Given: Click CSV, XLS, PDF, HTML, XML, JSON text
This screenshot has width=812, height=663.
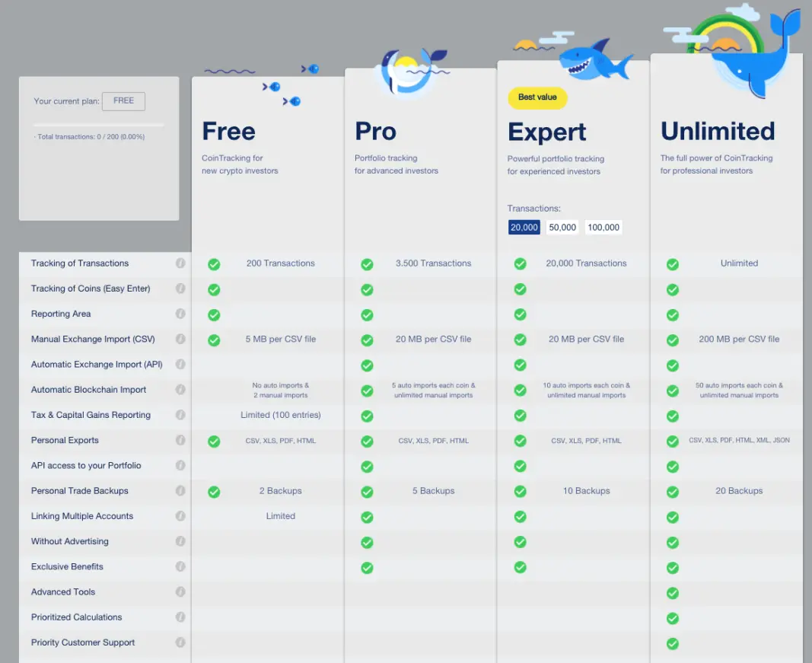Looking at the screenshot, I should click(739, 440).
